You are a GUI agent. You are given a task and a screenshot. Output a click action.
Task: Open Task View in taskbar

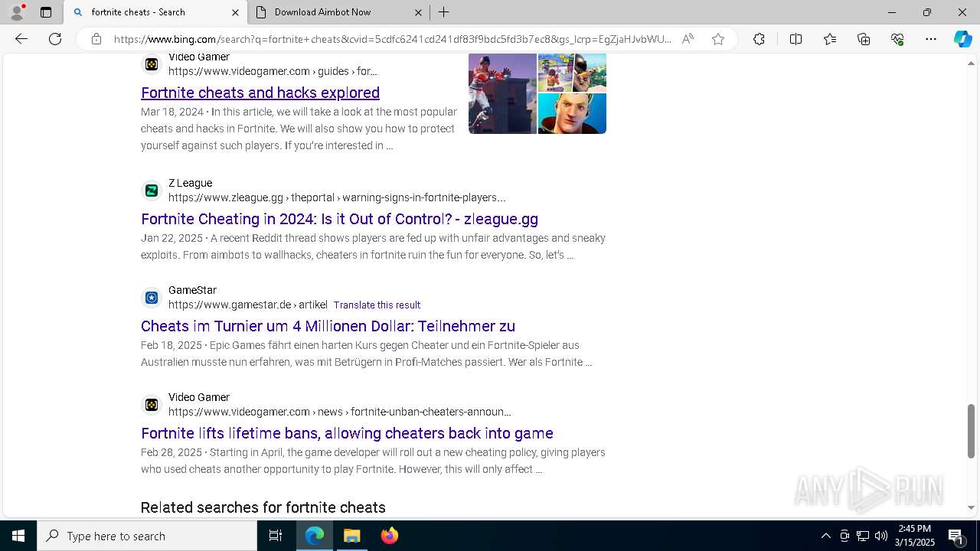[x=276, y=536]
